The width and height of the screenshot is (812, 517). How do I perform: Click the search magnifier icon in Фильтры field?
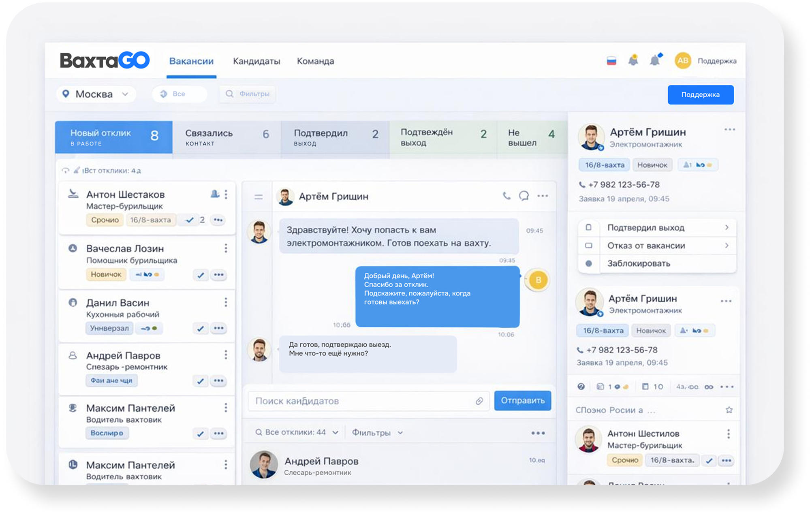point(230,94)
